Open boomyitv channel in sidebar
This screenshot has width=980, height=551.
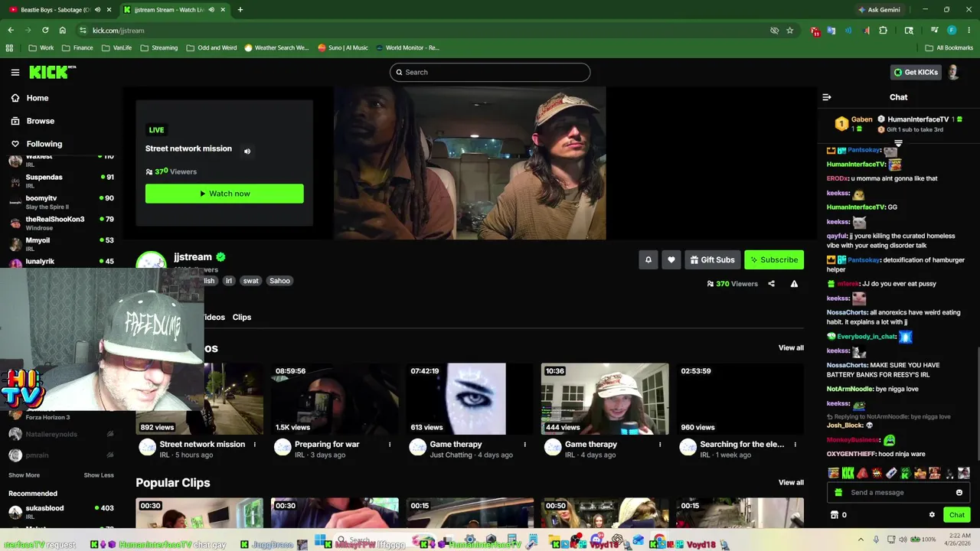click(x=61, y=202)
